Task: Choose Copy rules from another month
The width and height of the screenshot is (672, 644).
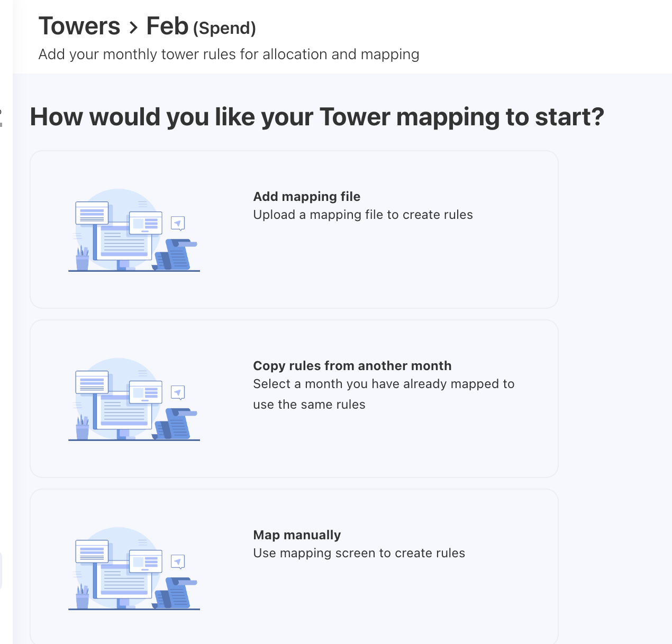Action: pos(352,366)
